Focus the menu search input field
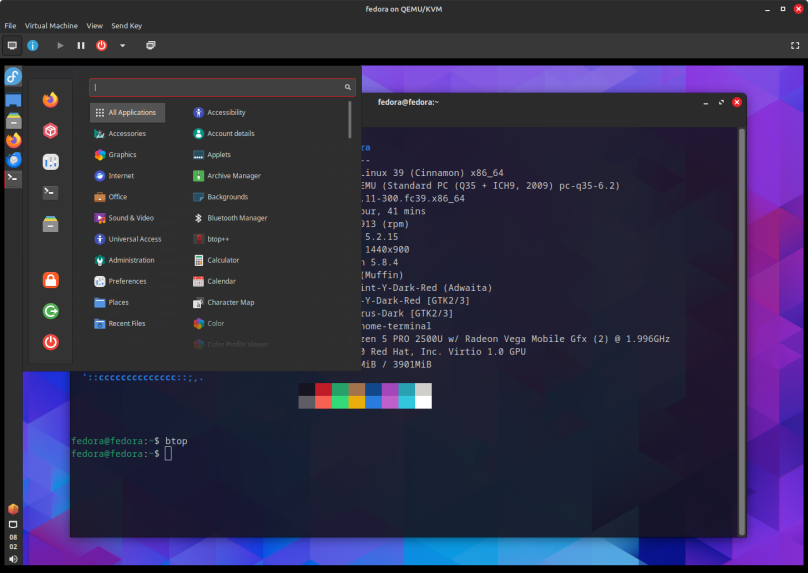 pyautogui.click(x=222, y=87)
